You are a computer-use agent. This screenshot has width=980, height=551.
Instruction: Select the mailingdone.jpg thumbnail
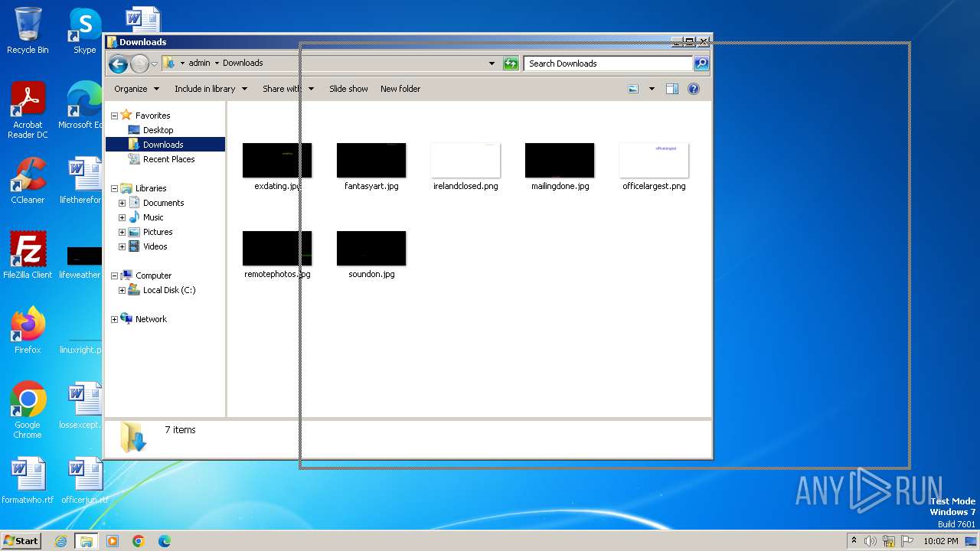click(x=560, y=161)
